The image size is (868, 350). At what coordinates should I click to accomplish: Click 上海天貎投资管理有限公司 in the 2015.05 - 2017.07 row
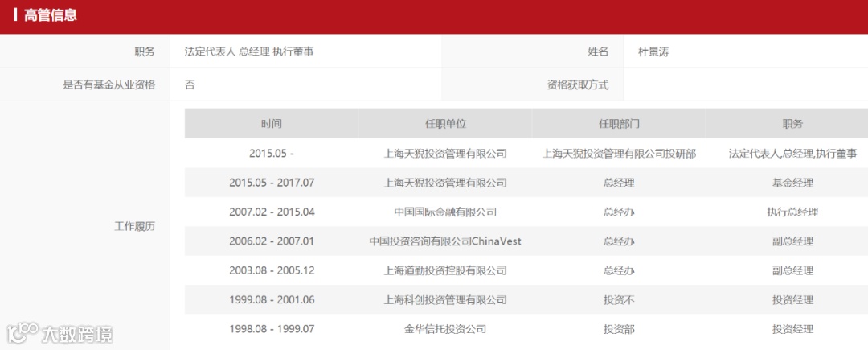pyautogui.click(x=445, y=183)
